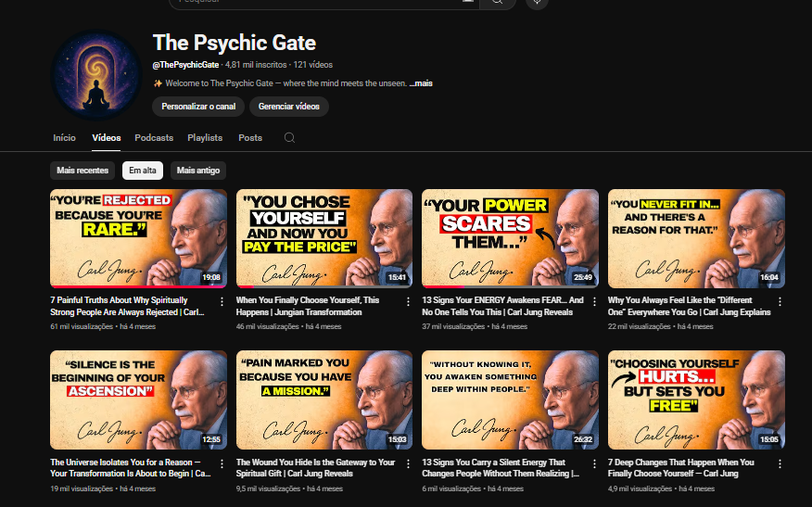The width and height of the screenshot is (812, 507).
Task: Click the 15:05 duration badge
Action: pyautogui.click(x=769, y=439)
